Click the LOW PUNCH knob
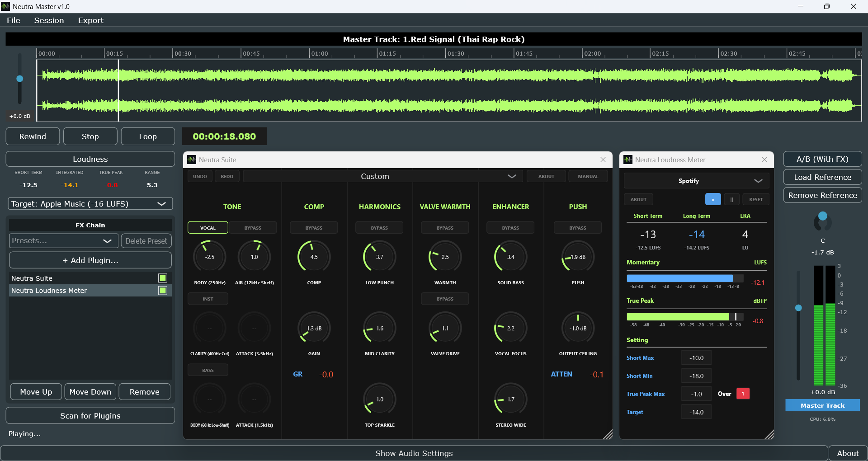The image size is (868, 461). pyautogui.click(x=380, y=257)
